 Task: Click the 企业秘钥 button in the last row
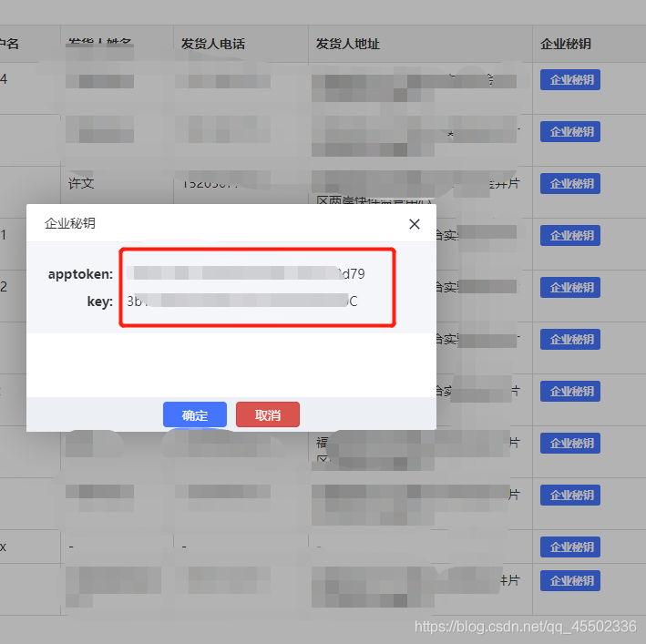pos(570,581)
